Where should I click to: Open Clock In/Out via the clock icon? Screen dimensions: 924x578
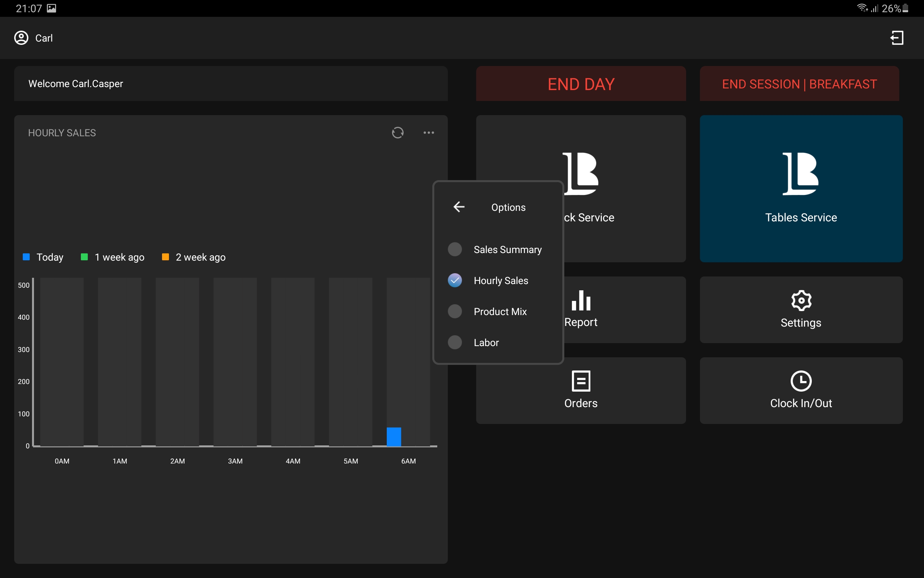(801, 381)
